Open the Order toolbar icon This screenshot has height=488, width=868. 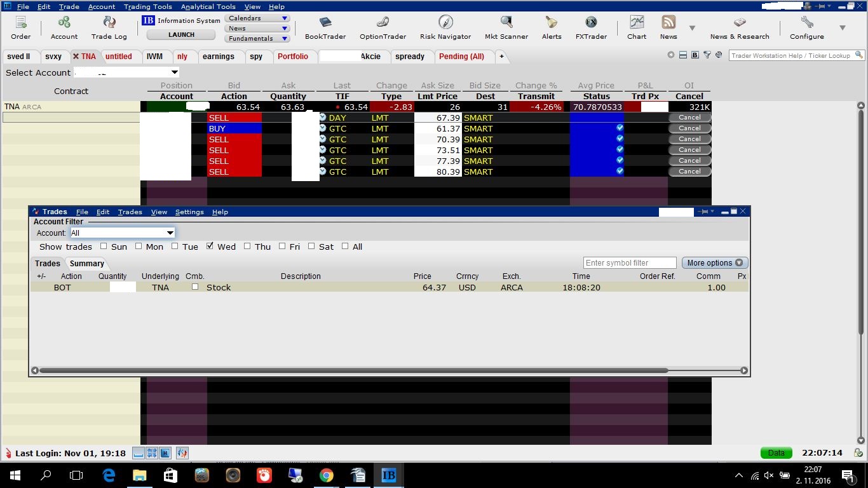(x=20, y=27)
